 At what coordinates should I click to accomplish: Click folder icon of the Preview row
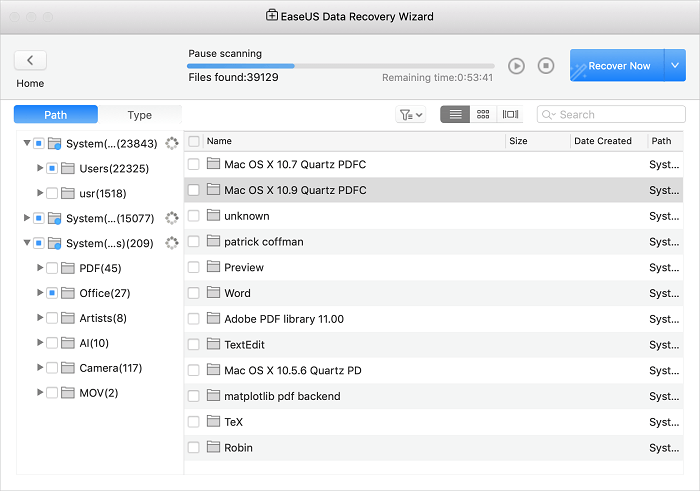pyautogui.click(x=213, y=266)
